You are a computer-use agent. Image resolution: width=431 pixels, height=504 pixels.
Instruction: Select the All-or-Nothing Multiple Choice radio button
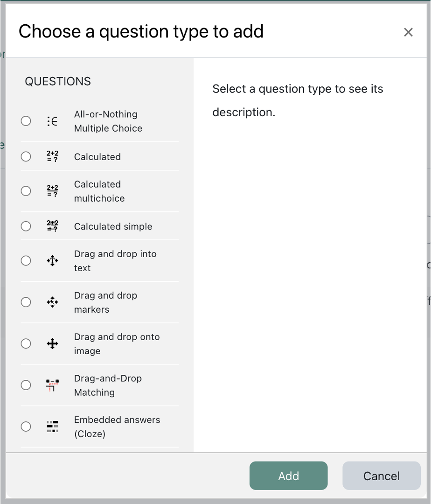pos(26,121)
